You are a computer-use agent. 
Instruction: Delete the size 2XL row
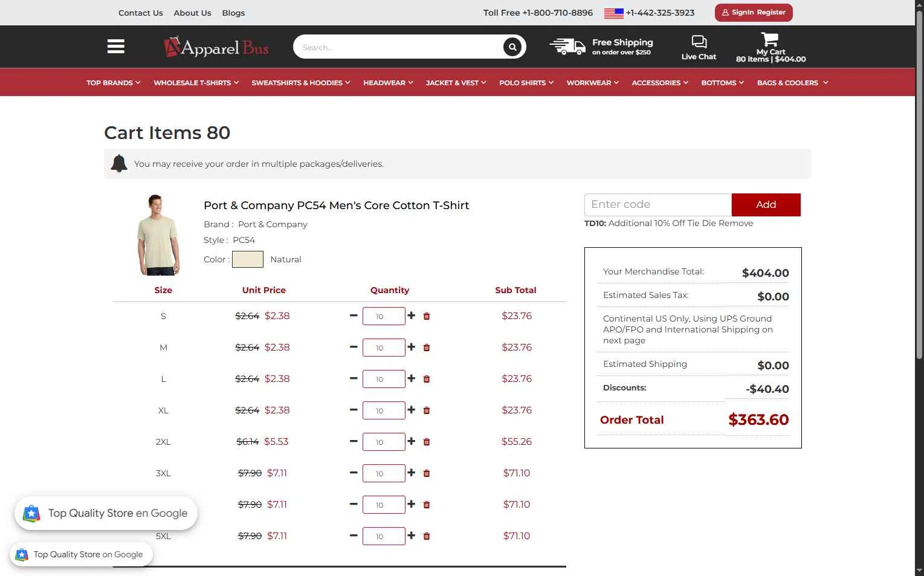click(427, 442)
